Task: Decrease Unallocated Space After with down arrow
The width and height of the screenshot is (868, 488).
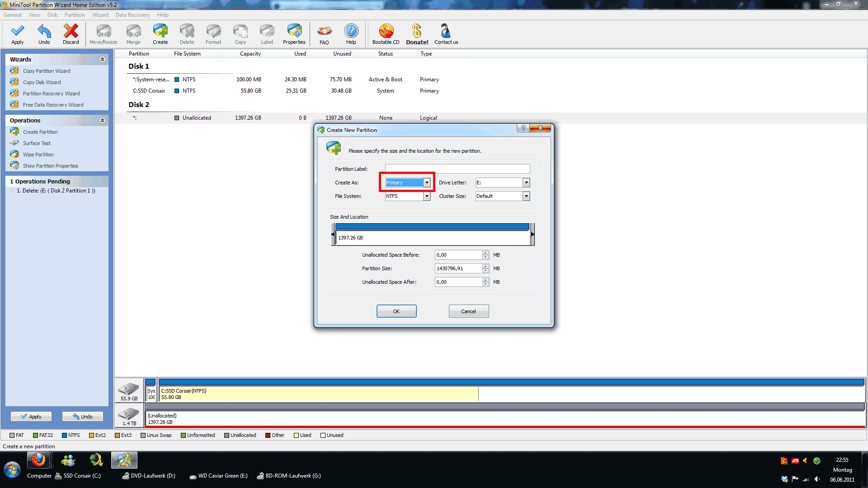Action: (x=486, y=284)
